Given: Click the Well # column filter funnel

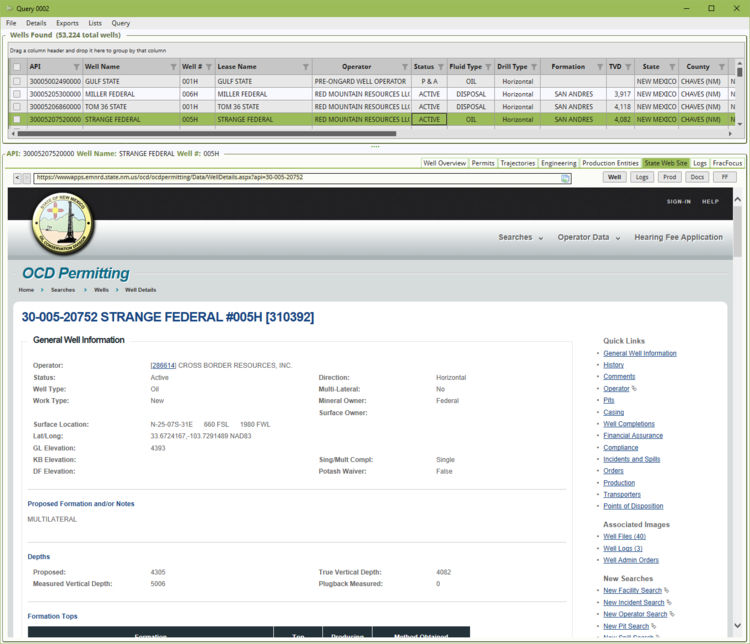Looking at the screenshot, I should pos(209,67).
